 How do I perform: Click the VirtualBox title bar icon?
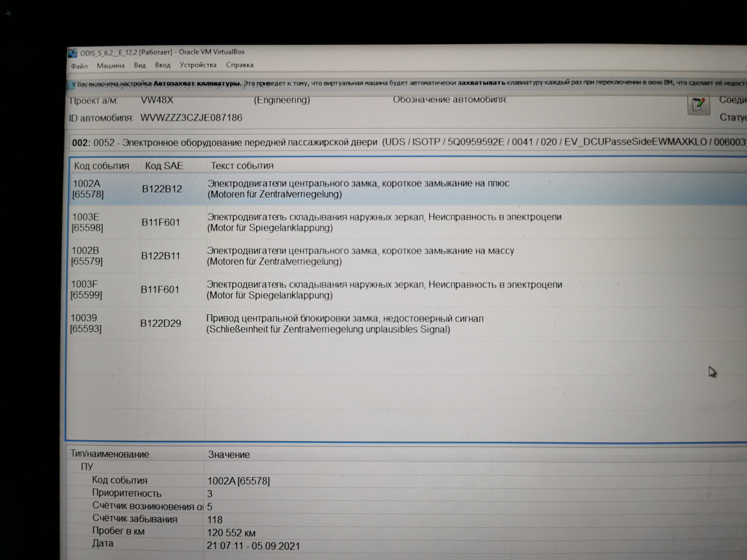[x=73, y=53]
